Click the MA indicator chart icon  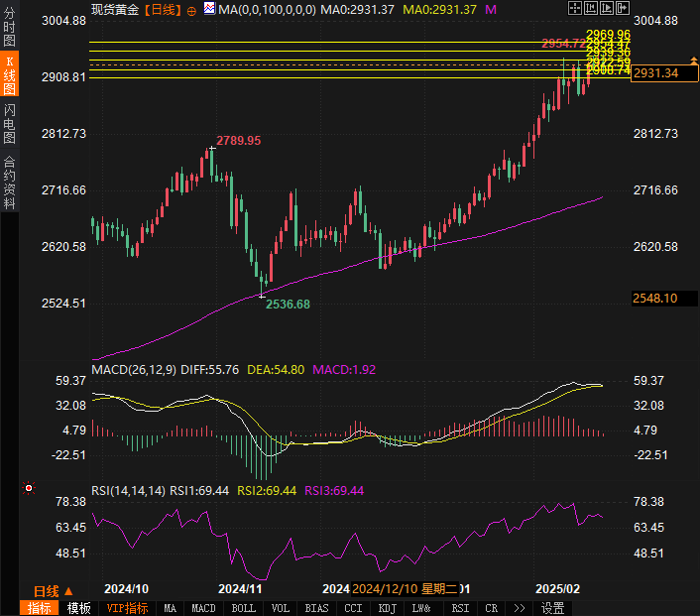pyautogui.click(x=209, y=9)
